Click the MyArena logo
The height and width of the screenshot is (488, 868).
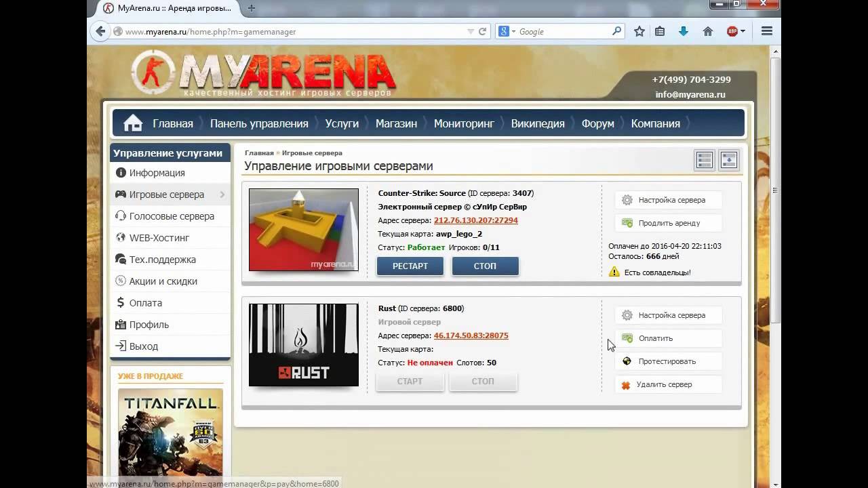tap(263, 73)
